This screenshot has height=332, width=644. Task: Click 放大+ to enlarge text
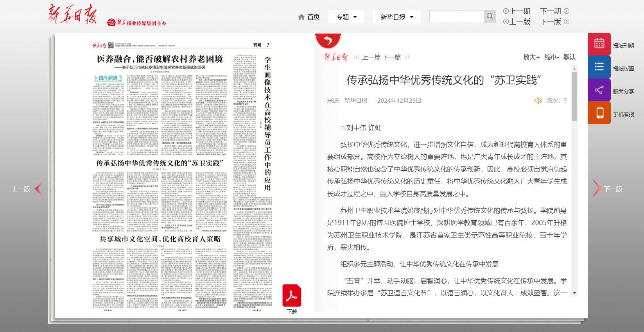(531, 57)
